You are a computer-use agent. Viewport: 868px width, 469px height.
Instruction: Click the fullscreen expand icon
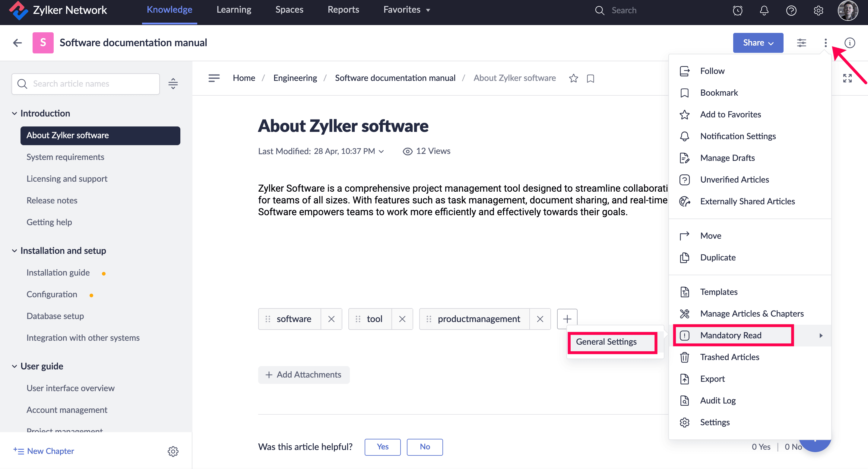point(847,78)
